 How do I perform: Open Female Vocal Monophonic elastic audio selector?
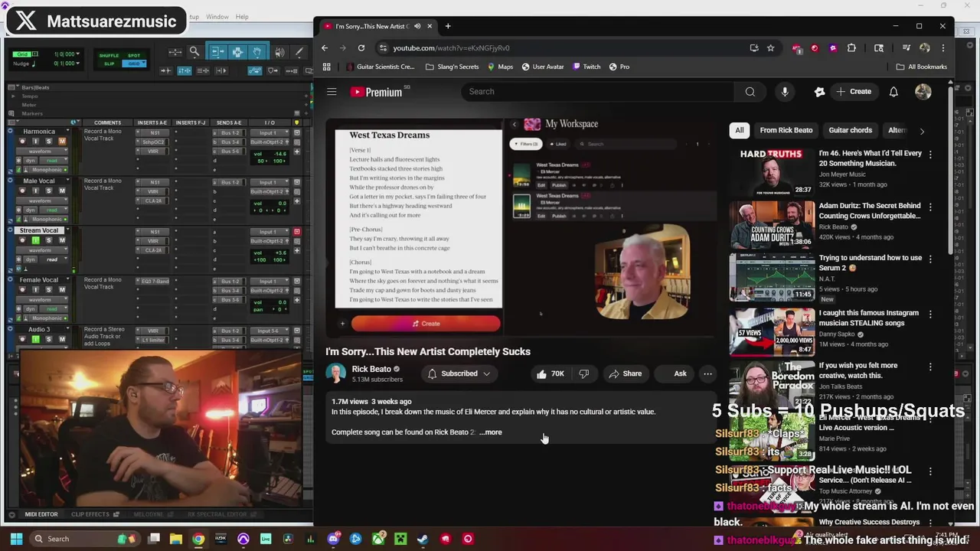47,318
